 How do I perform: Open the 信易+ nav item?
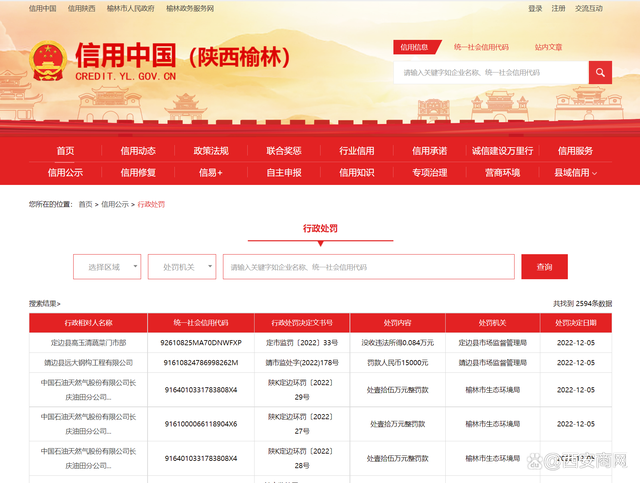tap(211, 173)
